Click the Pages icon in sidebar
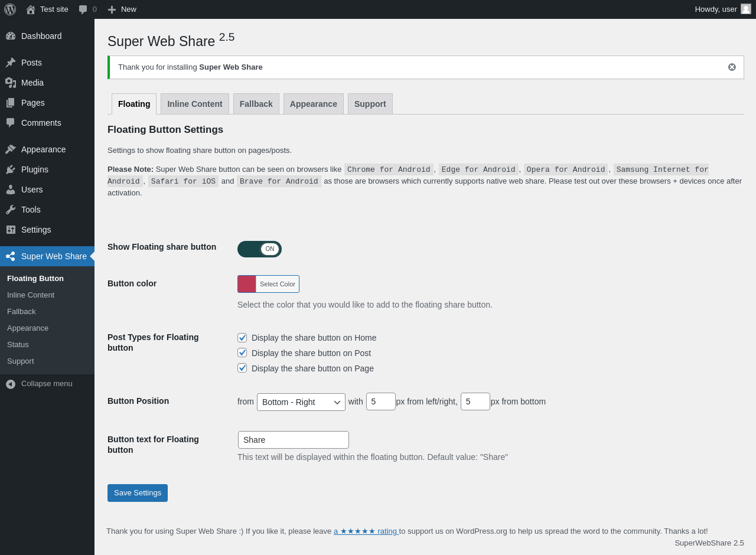The width and height of the screenshot is (756, 555). point(11,103)
